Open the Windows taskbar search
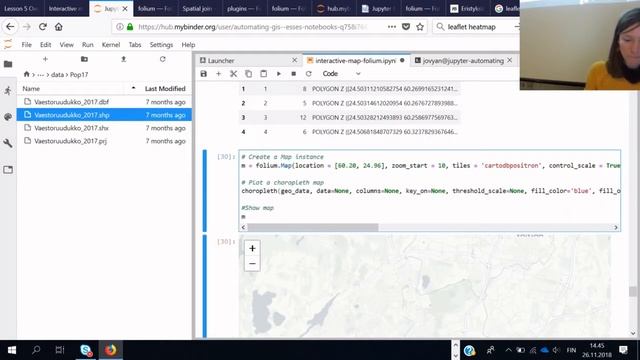 [36, 350]
